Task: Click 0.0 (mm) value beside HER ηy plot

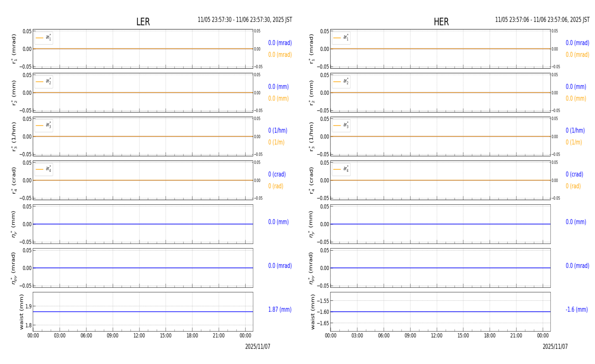Action: 576,222
